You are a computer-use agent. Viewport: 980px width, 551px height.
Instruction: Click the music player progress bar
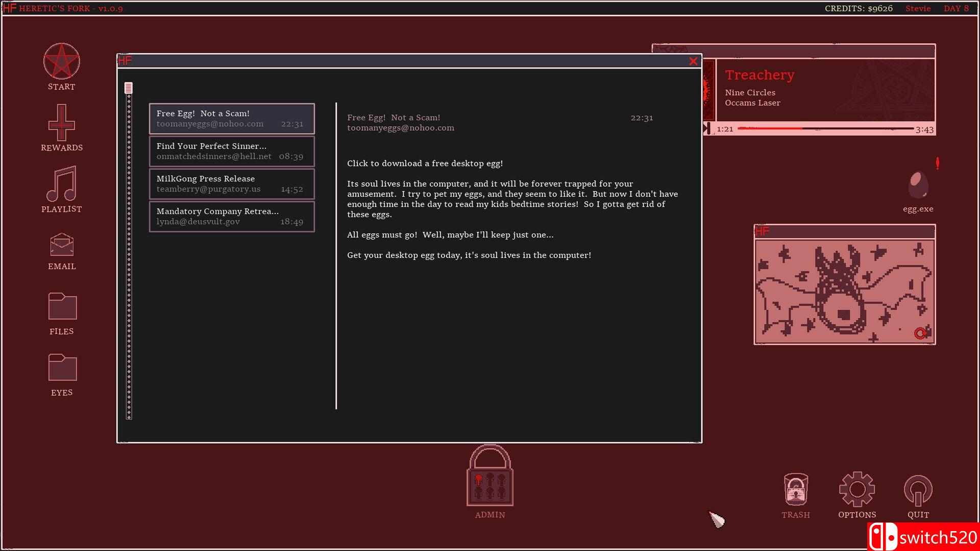pos(825,129)
